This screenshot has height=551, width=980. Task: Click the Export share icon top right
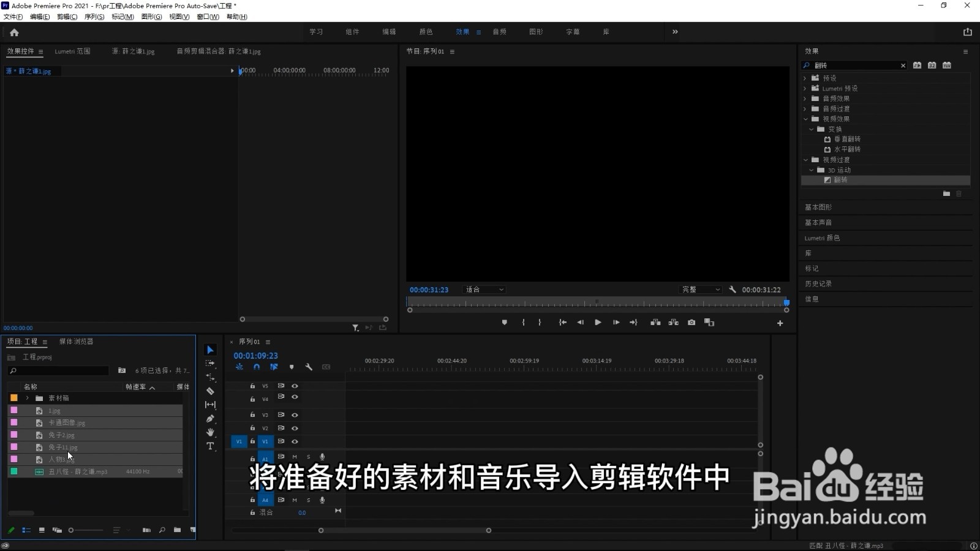point(968,32)
